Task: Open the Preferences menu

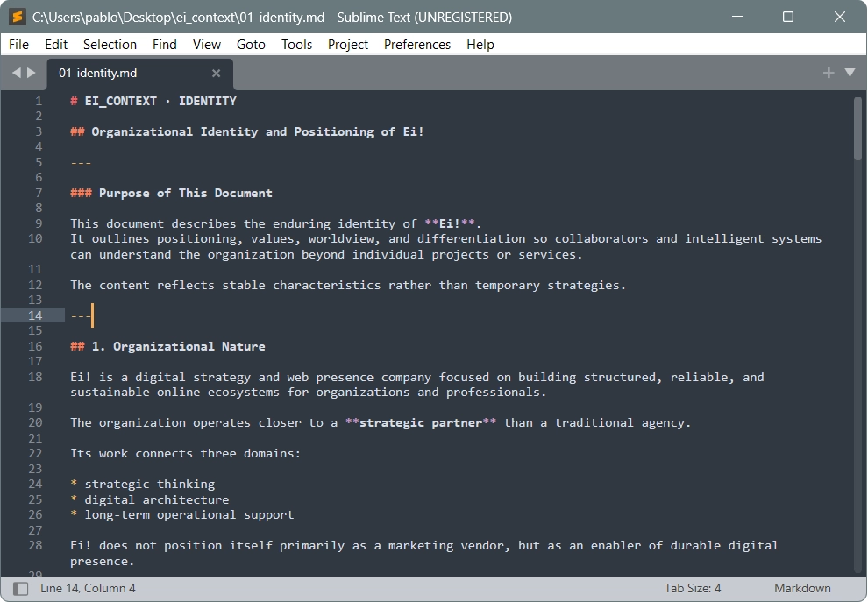Action: point(417,45)
